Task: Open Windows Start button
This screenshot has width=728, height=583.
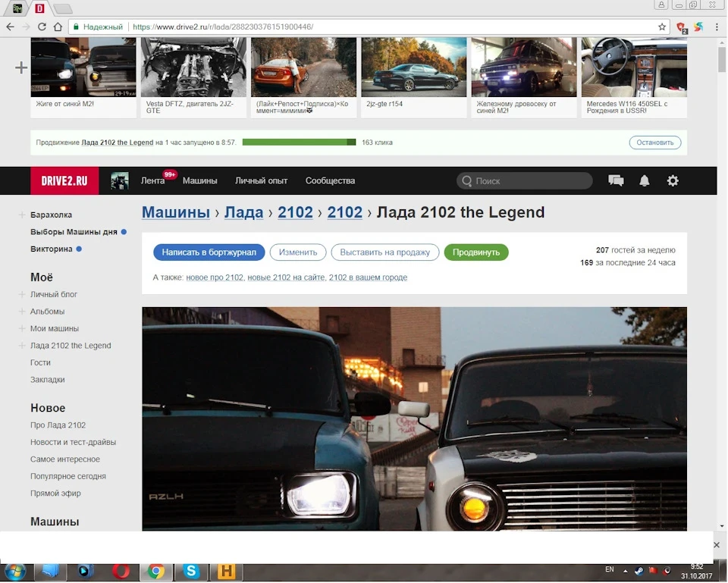Action: click(15, 572)
